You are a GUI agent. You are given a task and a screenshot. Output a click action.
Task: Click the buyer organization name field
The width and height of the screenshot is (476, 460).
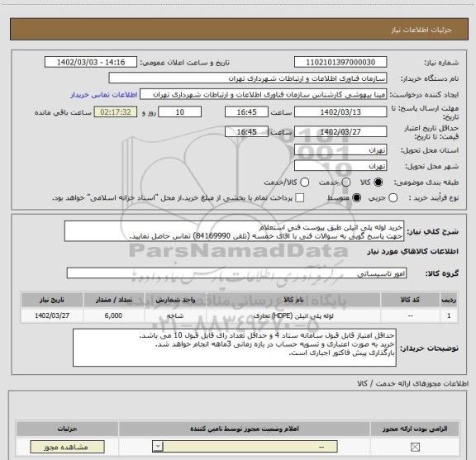click(248, 78)
